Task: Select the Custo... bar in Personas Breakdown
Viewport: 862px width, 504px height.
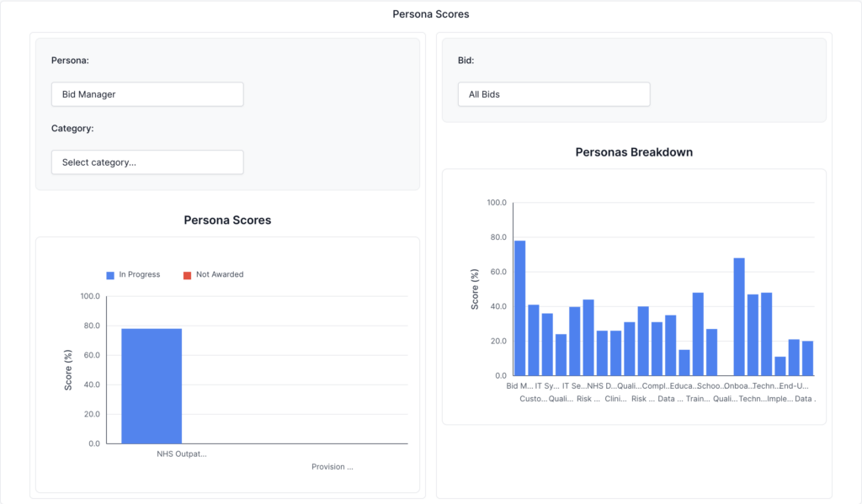Action: [534, 340]
